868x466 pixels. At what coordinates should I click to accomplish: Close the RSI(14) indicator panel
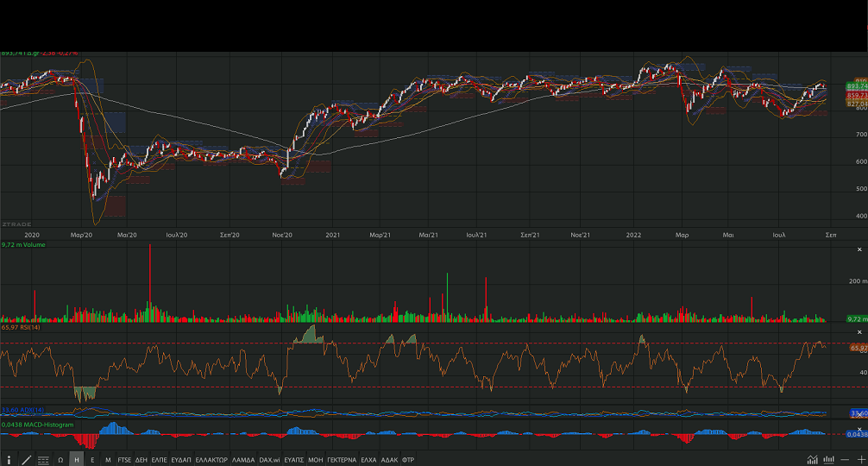click(859, 332)
